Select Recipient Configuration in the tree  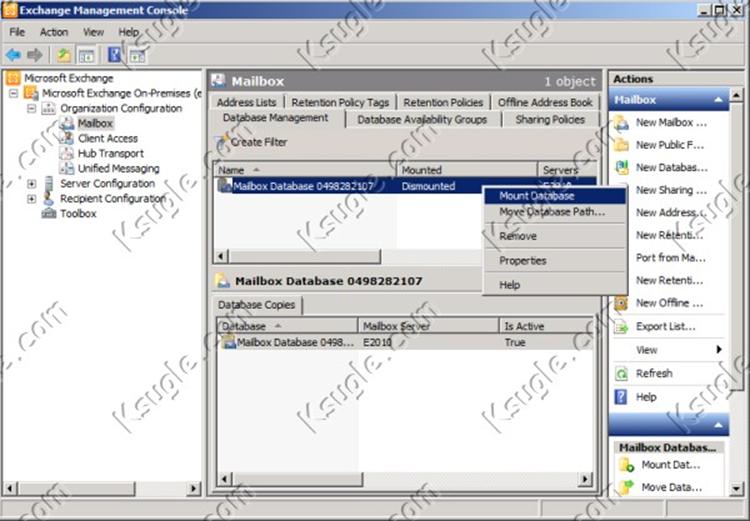113,198
